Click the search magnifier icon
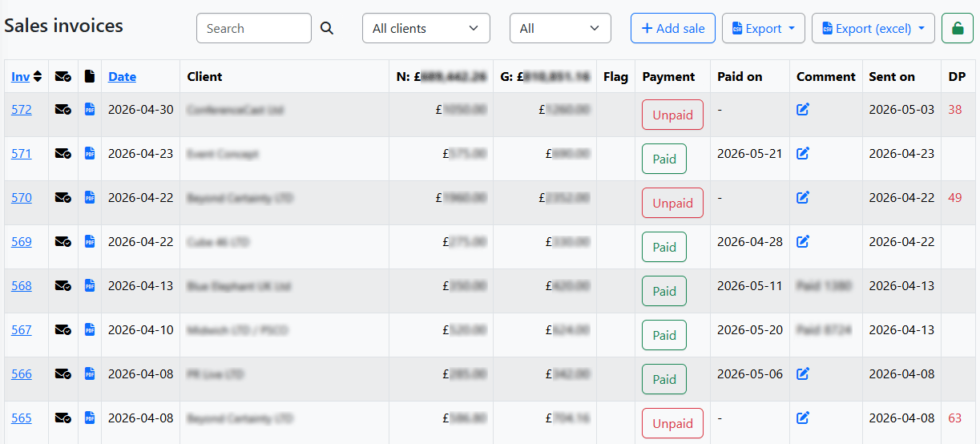The width and height of the screenshot is (980, 444). (326, 28)
